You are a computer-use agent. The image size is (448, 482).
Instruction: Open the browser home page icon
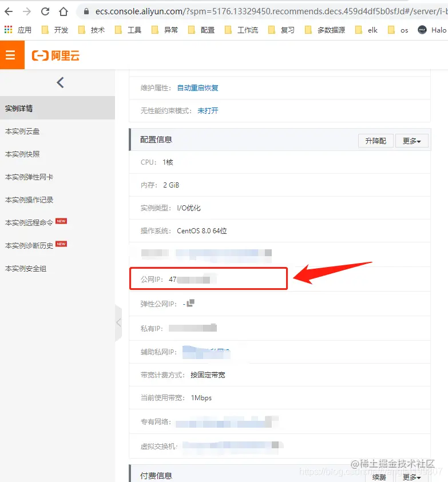64,11
